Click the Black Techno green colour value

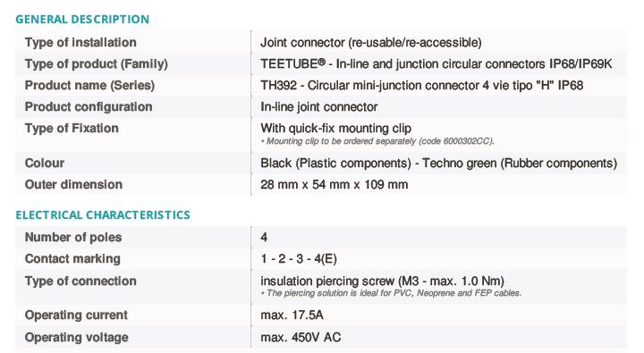[438, 163]
